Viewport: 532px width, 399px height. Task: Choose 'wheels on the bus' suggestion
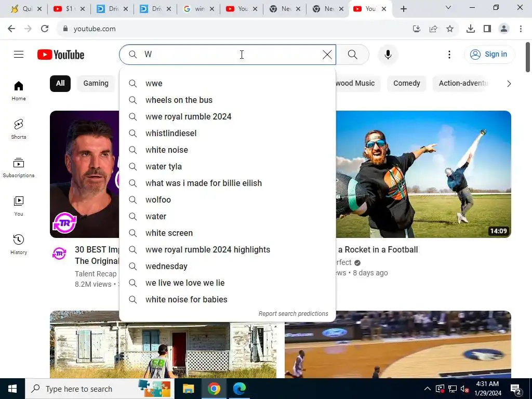(x=228, y=100)
